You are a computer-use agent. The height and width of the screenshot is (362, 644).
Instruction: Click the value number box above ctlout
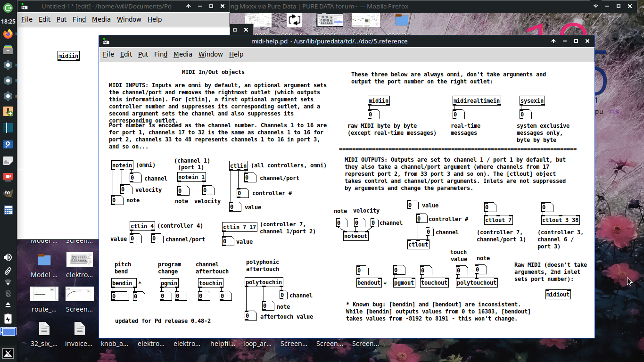413,205
